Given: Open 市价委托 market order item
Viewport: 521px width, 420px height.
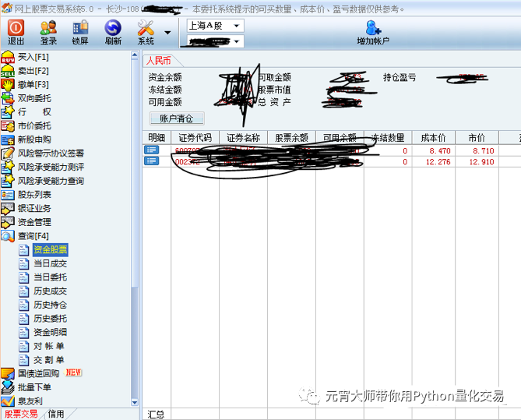Looking at the screenshot, I should tap(26, 125).
